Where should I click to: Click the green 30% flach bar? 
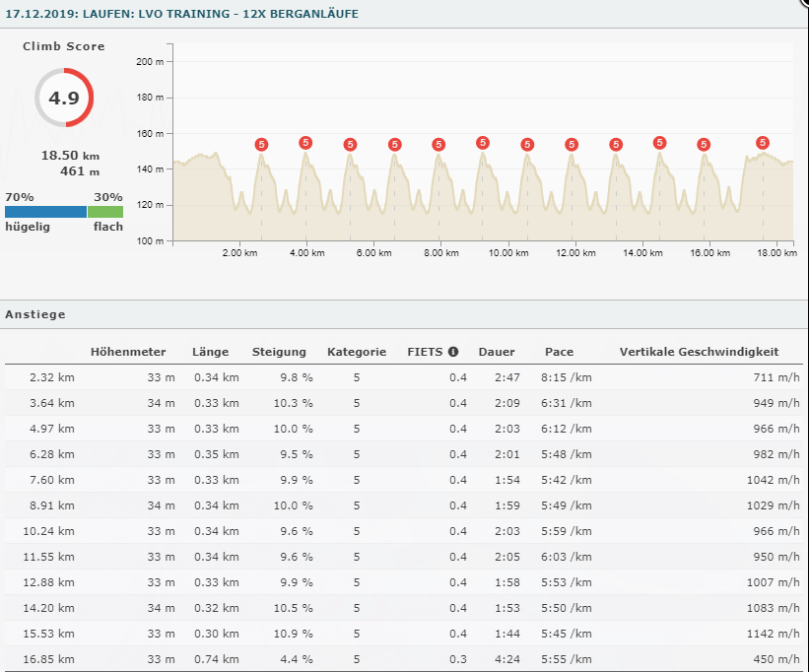(105, 211)
